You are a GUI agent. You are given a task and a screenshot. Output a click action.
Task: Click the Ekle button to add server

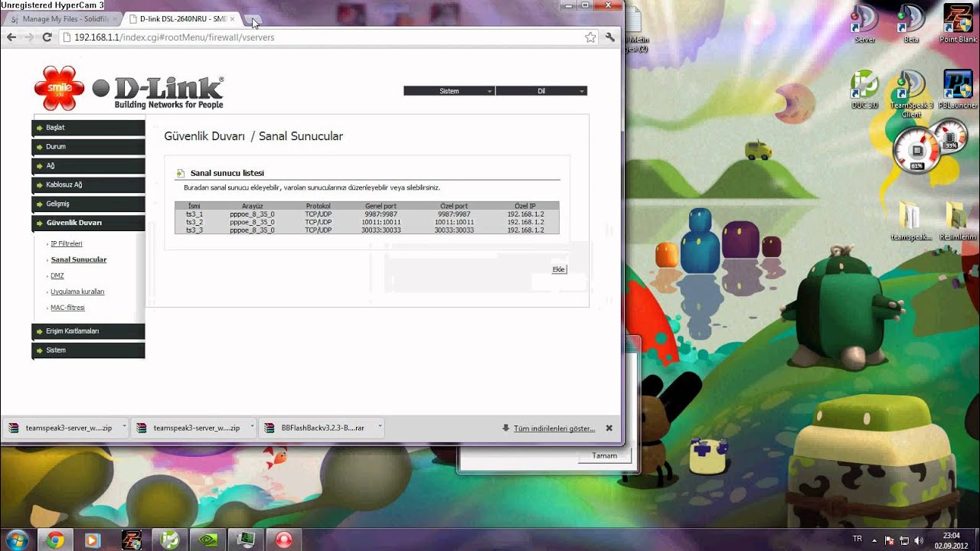click(559, 269)
